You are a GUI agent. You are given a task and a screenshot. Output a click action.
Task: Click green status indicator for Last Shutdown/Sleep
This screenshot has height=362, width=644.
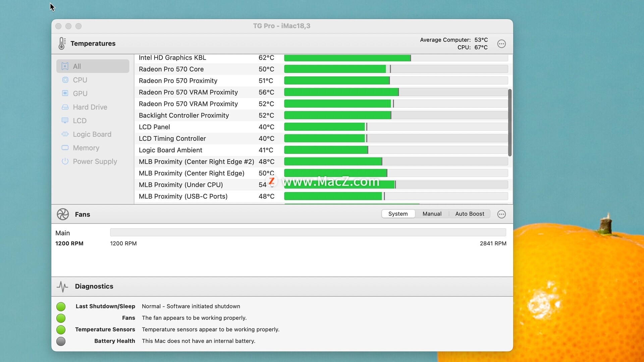click(61, 307)
